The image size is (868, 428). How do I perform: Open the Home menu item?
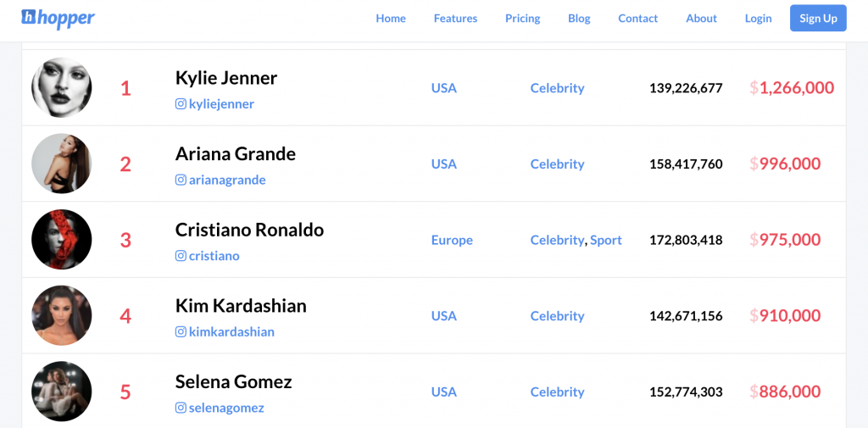tap(391, 19)
